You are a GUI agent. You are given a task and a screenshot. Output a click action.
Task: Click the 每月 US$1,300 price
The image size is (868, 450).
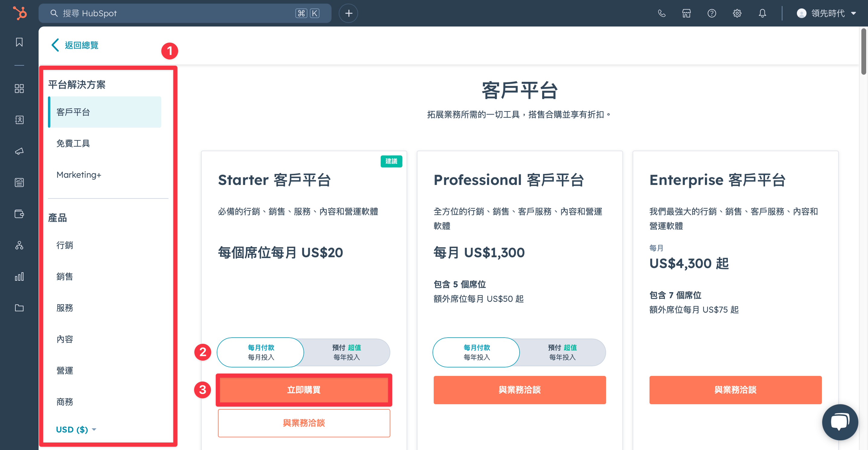pos(479,252)
